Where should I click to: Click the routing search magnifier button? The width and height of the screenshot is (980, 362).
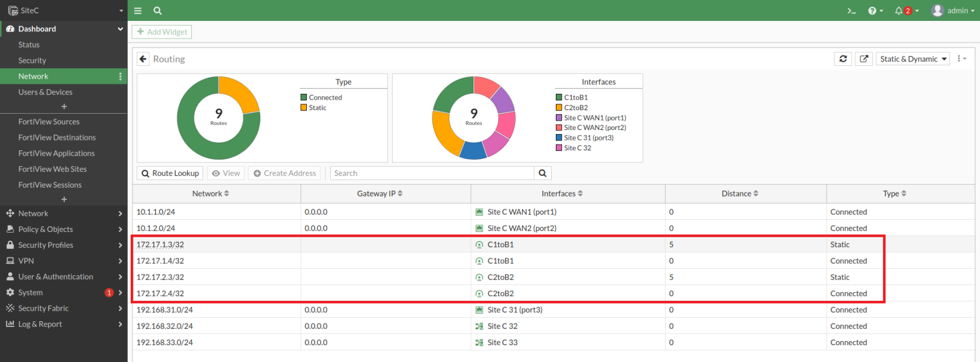[x=542, y=173]
